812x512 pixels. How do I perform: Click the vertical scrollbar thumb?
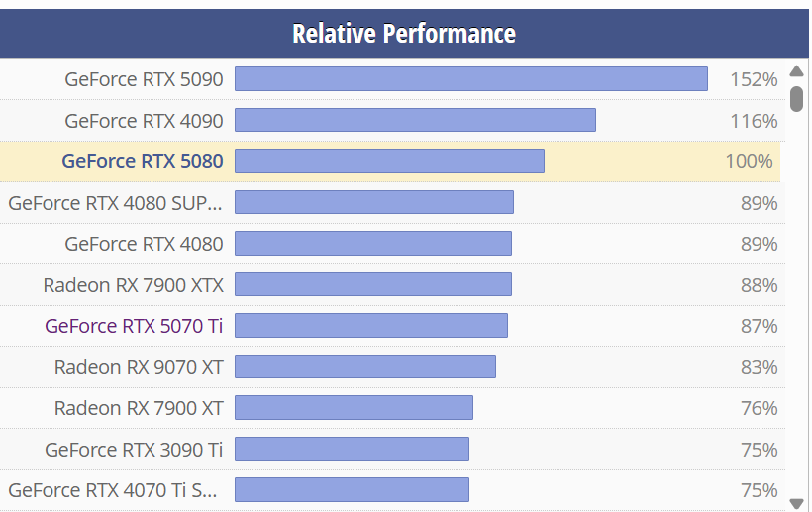796,98
